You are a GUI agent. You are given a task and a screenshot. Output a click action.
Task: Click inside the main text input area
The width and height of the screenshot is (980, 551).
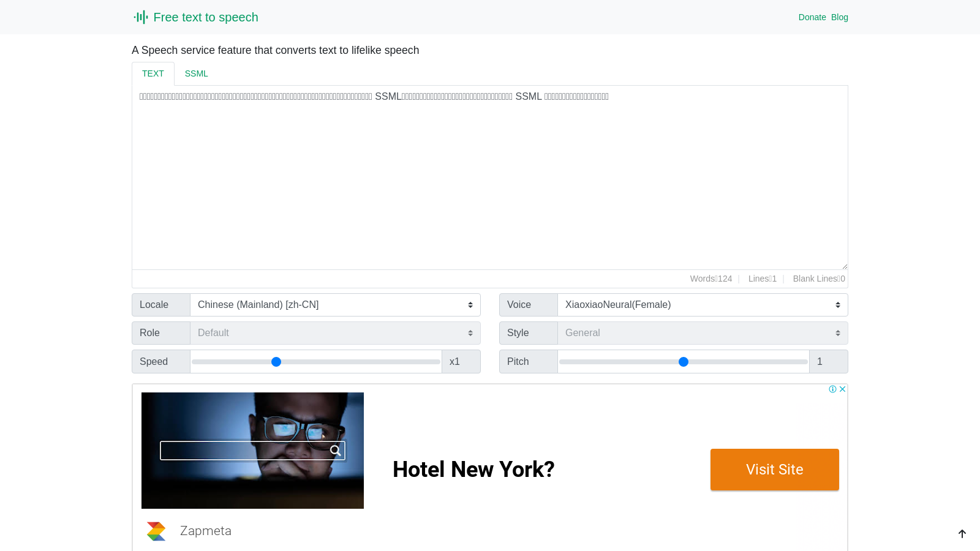(490, 178)
